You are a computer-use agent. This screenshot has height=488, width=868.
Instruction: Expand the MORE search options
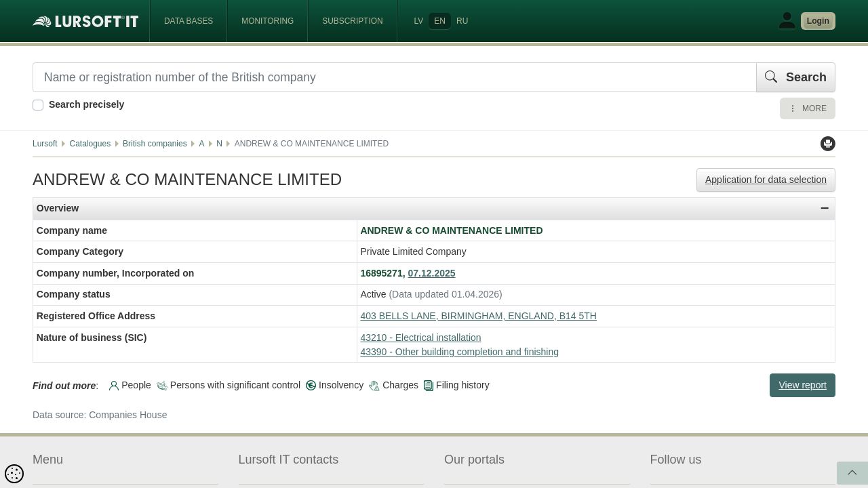(808, 108)
